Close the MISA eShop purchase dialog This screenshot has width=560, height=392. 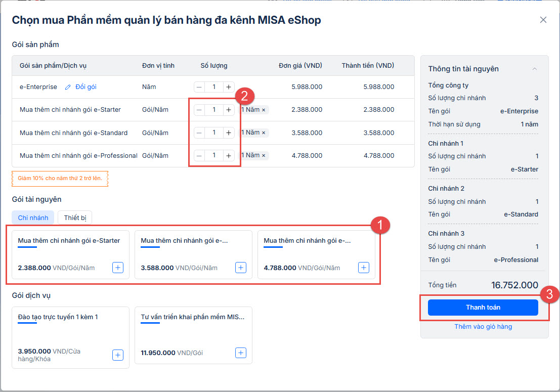pos(543,20)
